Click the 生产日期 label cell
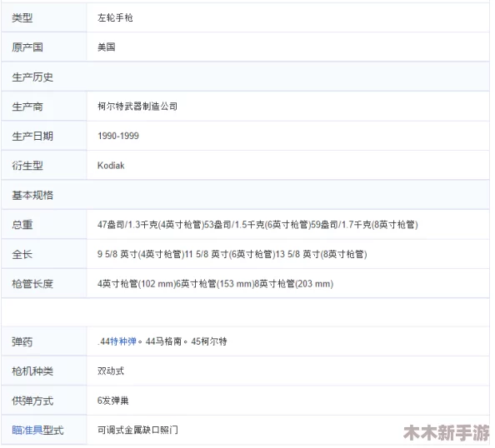Image resolution: width=495 pixels, height=448 pixels. (44, 136)
